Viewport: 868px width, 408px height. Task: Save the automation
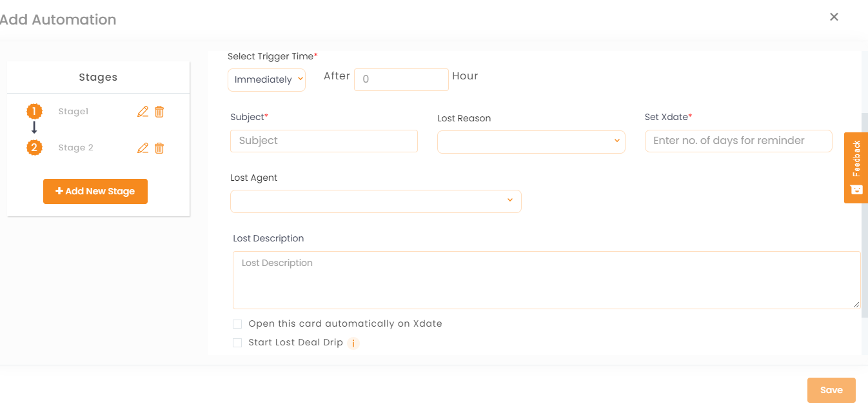[831, 390]
